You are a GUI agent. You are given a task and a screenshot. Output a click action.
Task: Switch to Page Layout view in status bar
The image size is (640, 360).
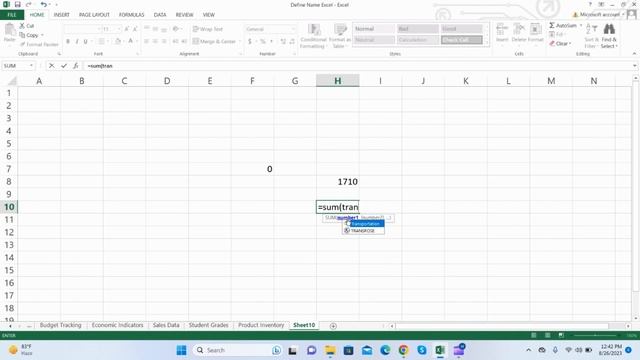pos(548,335)
